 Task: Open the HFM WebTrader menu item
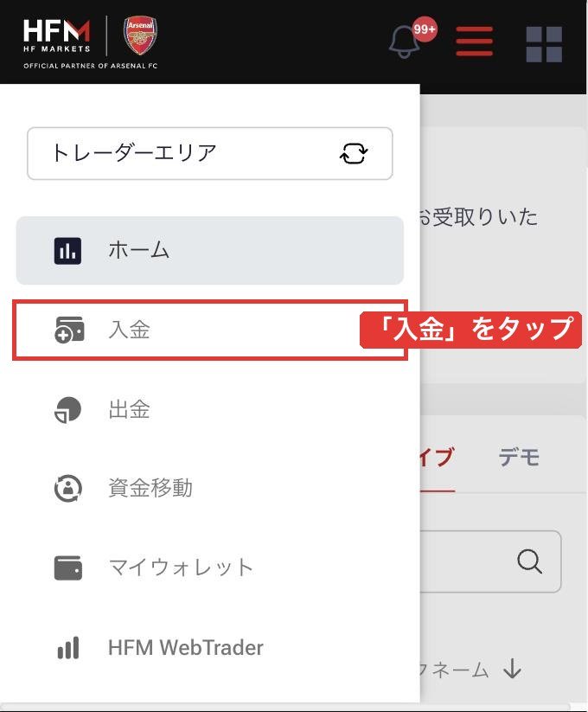(x=209, y=647)
